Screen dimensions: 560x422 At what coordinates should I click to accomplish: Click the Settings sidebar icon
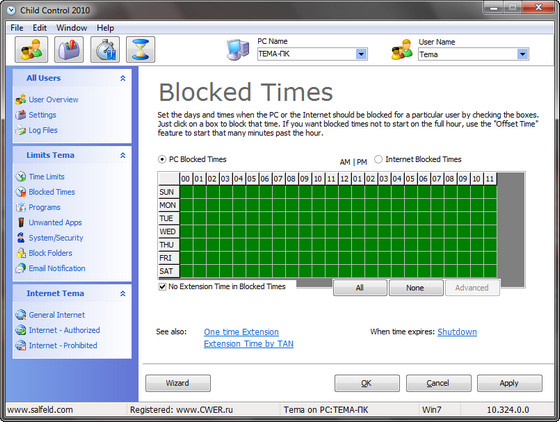coord(21,115)
